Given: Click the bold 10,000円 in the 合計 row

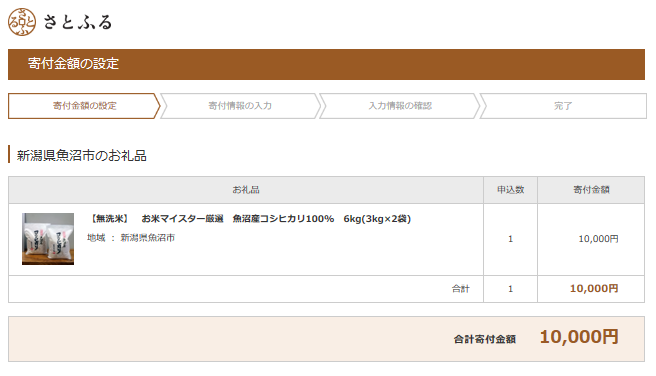Looking at the screenshot, I should tap(594, 288).
